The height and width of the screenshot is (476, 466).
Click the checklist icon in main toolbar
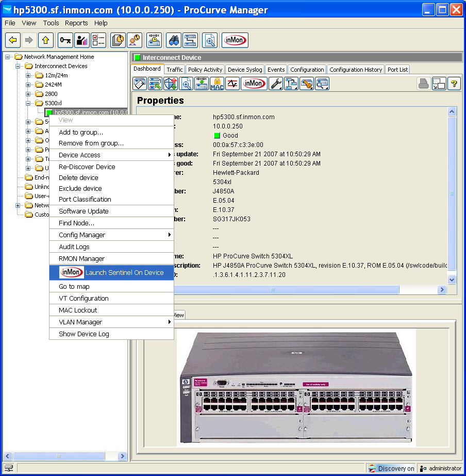coord(98,40)
